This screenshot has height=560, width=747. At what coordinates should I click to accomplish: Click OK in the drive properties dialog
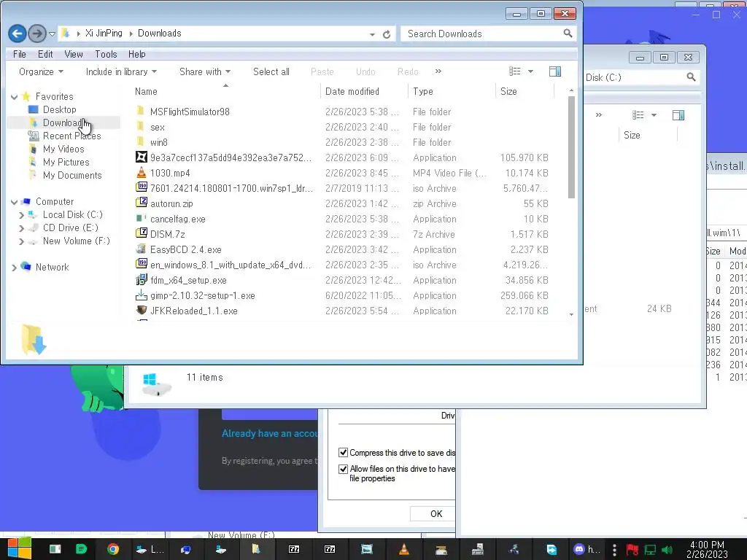click(x=433, y=514)
